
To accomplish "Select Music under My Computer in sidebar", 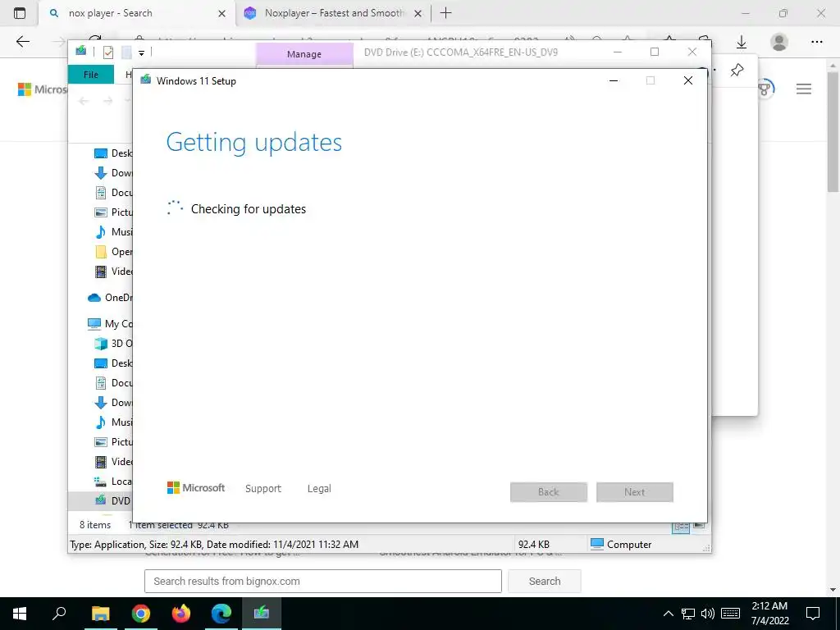I will coord(113,422).
